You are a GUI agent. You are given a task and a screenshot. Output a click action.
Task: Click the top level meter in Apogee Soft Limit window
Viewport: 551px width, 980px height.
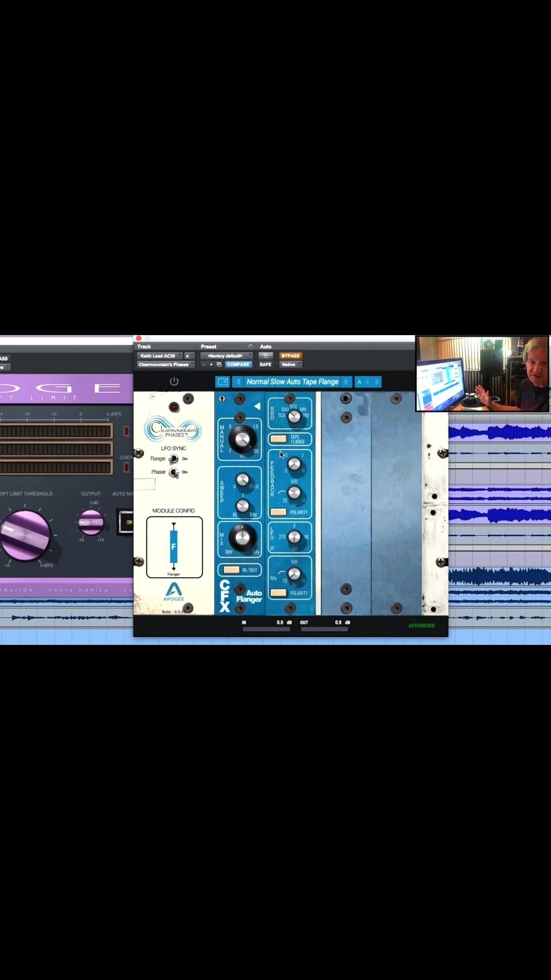click(x=55, y=431)
